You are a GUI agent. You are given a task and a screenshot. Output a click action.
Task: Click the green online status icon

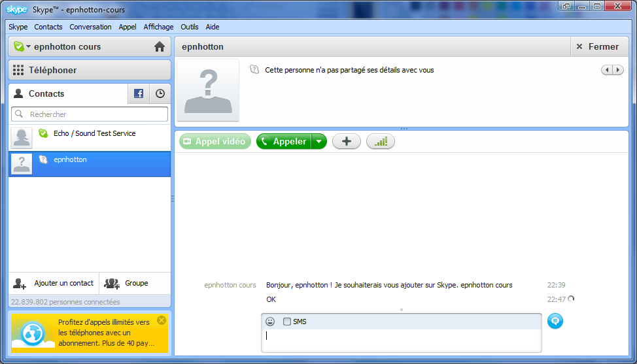click(19, 46)
